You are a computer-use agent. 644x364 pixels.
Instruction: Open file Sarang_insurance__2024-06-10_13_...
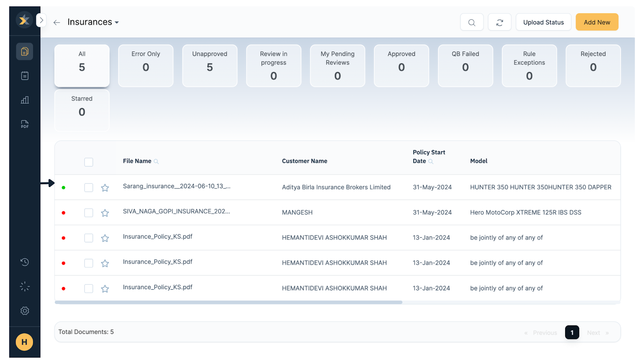(177, 186)
